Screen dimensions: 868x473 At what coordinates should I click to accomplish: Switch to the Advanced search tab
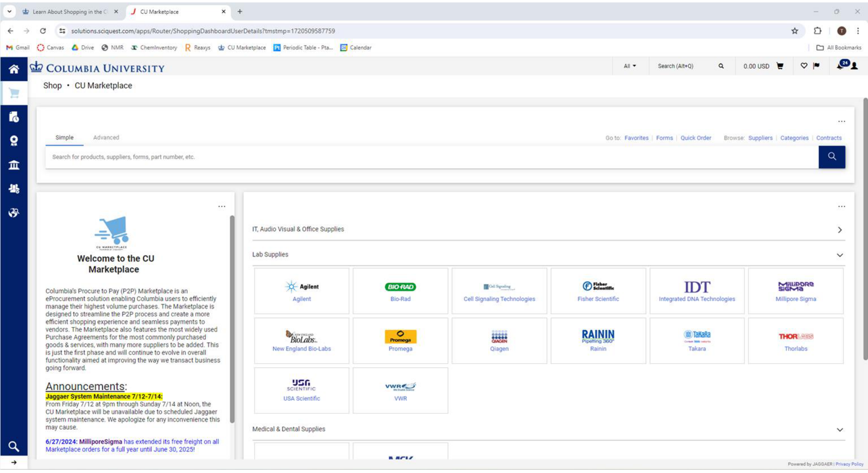[x=106, y=137]
